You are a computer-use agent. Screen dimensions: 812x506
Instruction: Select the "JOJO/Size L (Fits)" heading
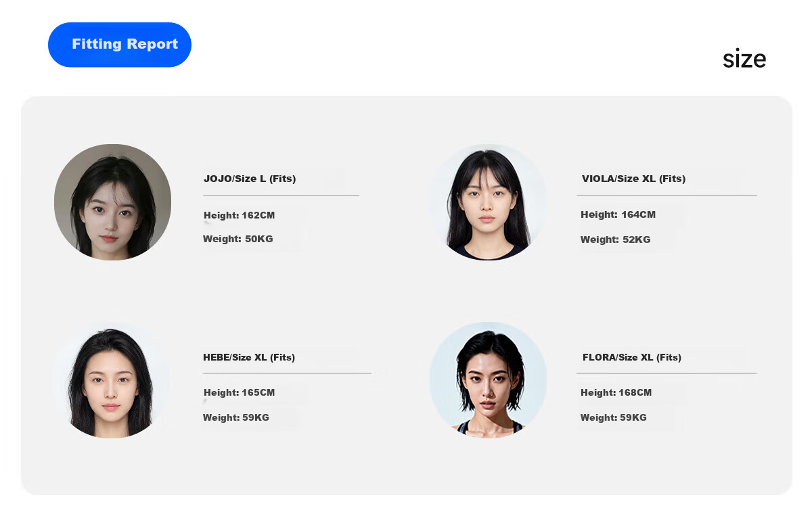coord(250,179)
